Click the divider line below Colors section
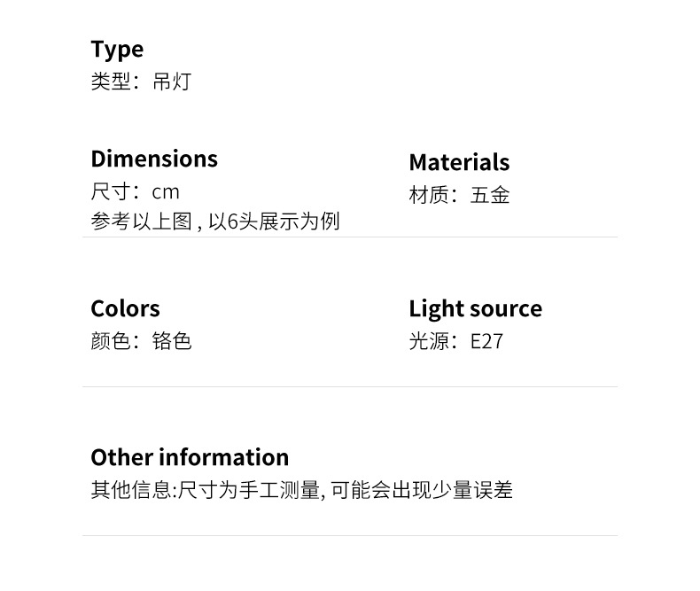700x591 pixels. [x=350, y=386]
